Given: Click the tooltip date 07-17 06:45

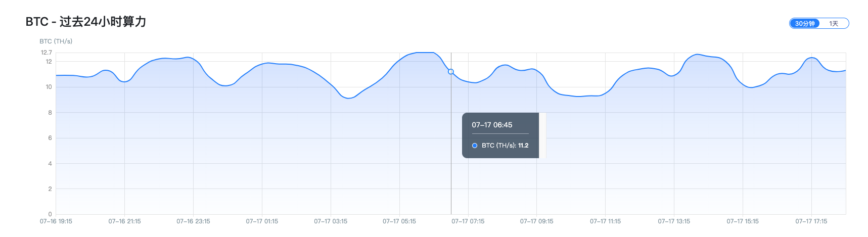Looking at the screenshot, I should tap(492, 125).
